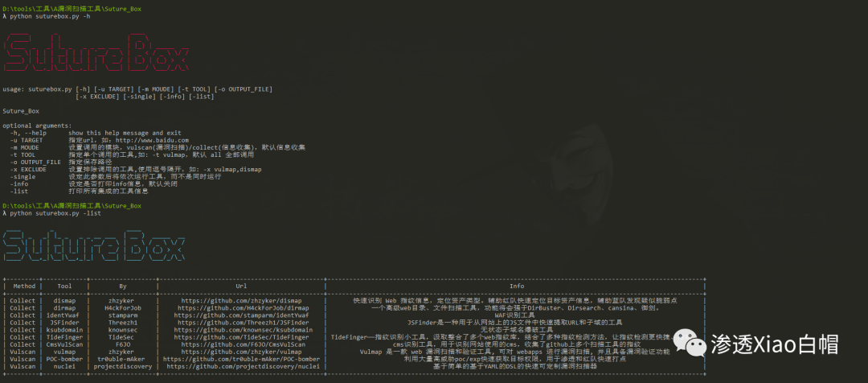The image size is (868, 383).
Task: Click the '-x EXCLUDE' option line
Action: click(136, 169)
